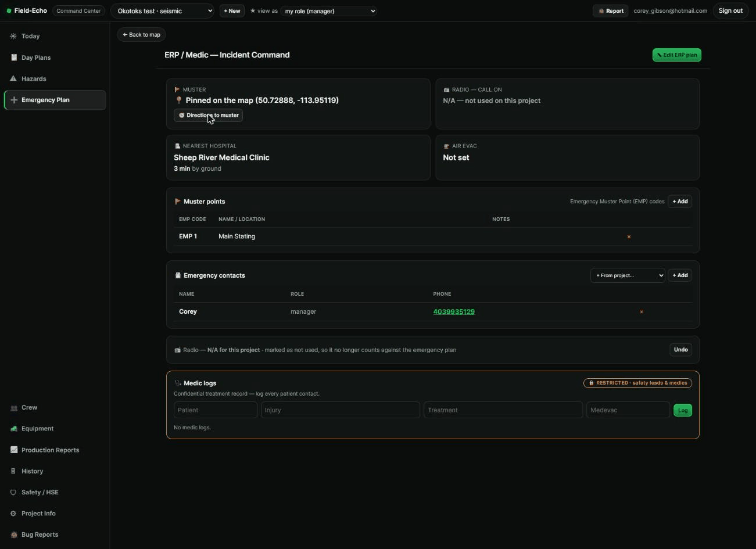The image size is (756, 549).
Task: Remove the EMP 1 muster point row
Action: [x=629, y=236]
